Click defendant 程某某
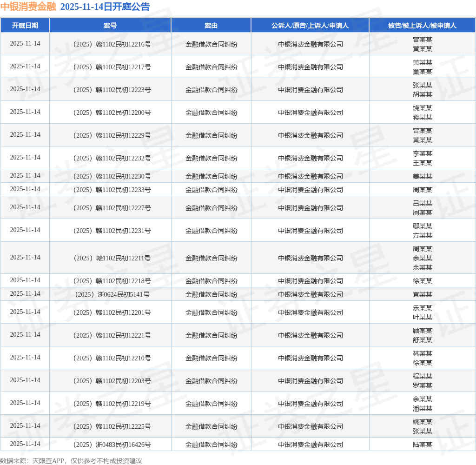Viewport: 476px width, 465px height. (x=422, y=376)
